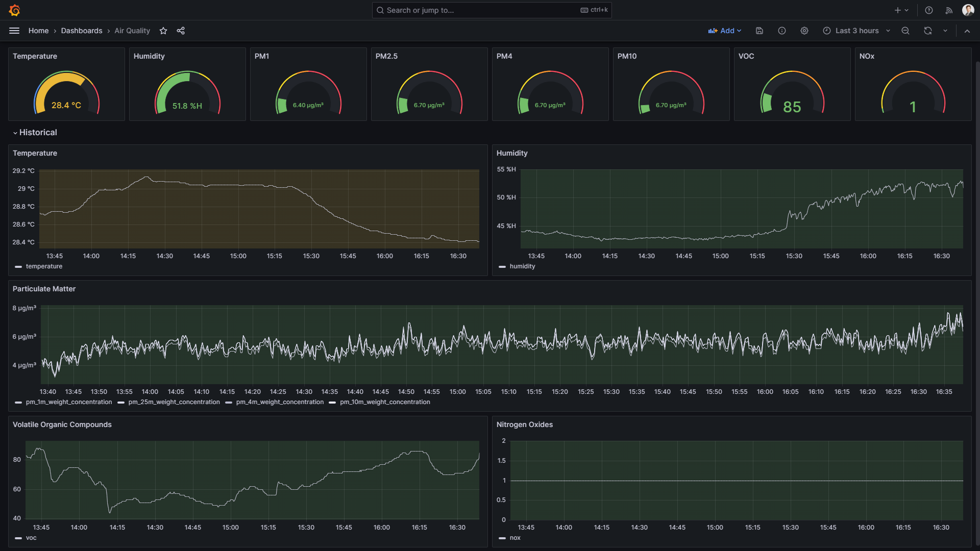980x551 pixels.
Task: Open the news RSS feed icon
Action: click(x=949, y=10)
